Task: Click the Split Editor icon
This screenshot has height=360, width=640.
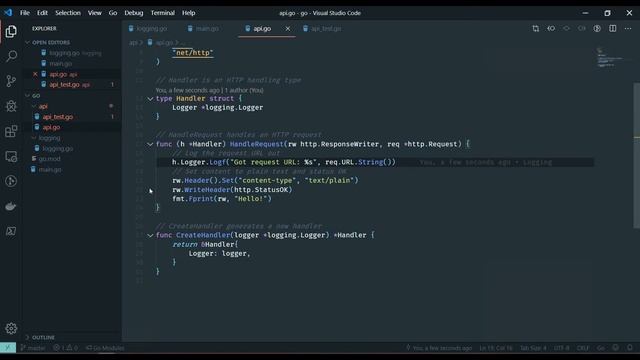Action: [x=613, y=29]
